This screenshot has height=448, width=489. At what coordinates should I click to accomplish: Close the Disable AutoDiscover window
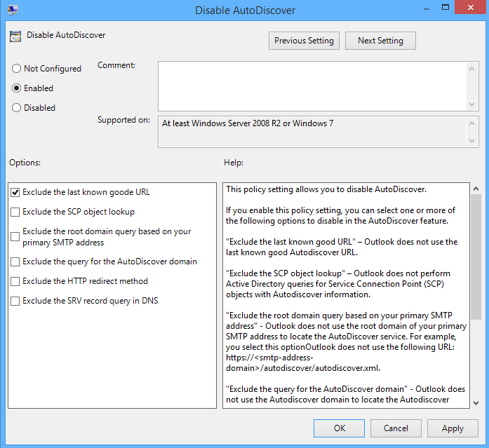point(471,8)
